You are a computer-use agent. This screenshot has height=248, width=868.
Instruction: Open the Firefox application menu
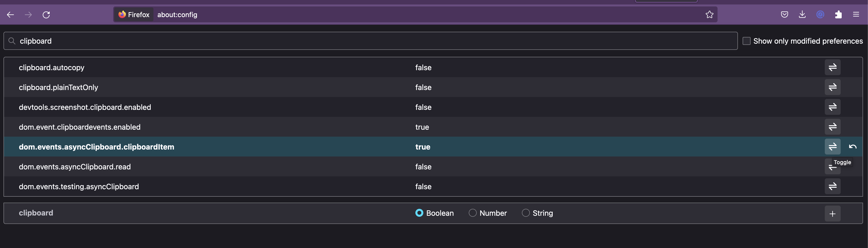pos(856,14)
